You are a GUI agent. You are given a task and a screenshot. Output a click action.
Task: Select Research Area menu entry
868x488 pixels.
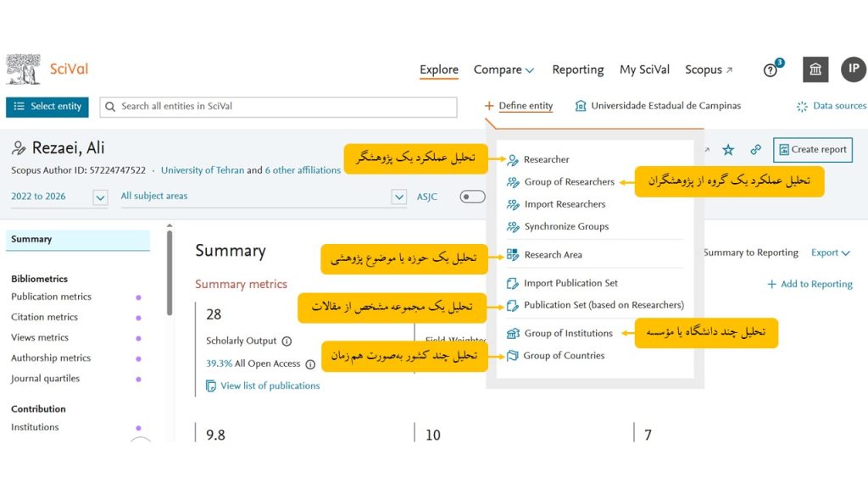tap(553, 254)
